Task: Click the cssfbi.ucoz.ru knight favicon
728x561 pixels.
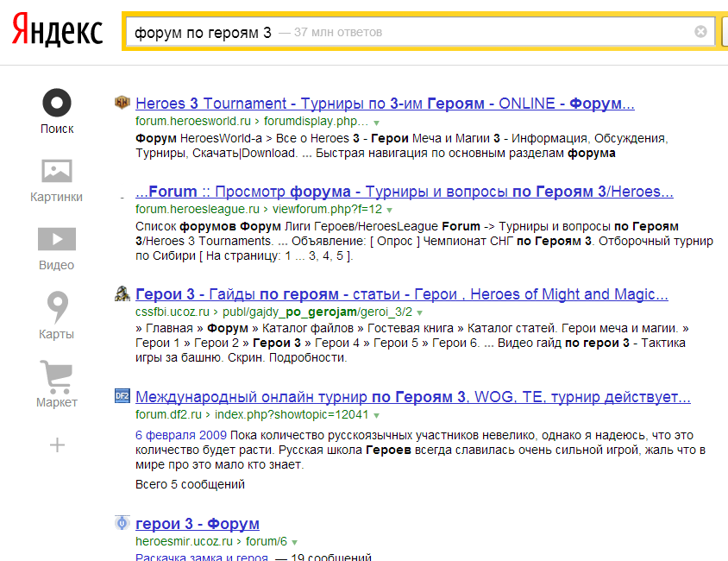Action: [122, 293]
